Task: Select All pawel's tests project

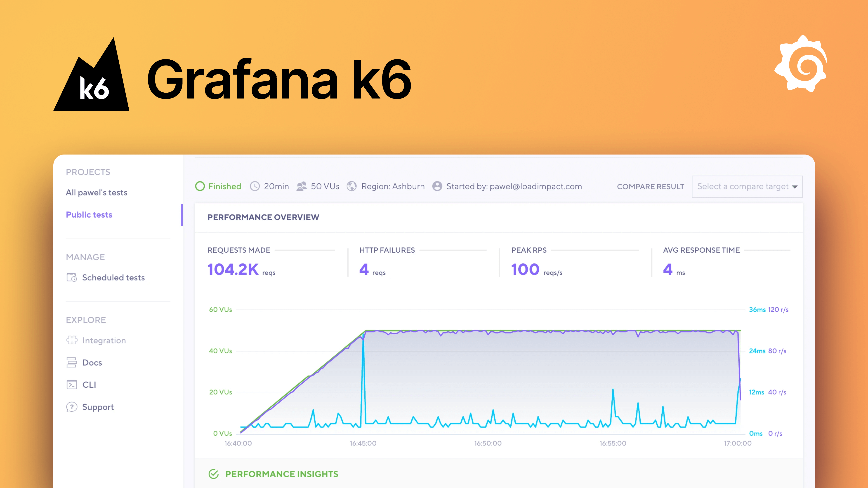Action: pos(97,192)
